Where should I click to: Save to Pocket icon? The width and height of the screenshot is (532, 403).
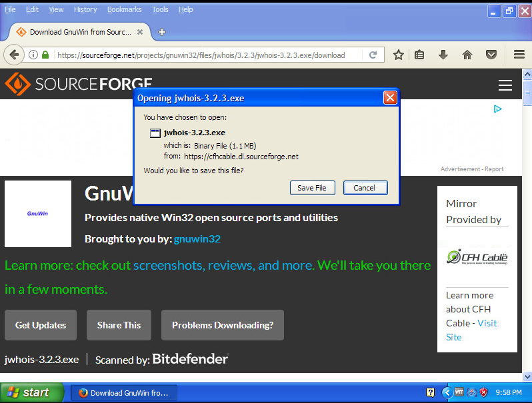(x=491, y=55)
